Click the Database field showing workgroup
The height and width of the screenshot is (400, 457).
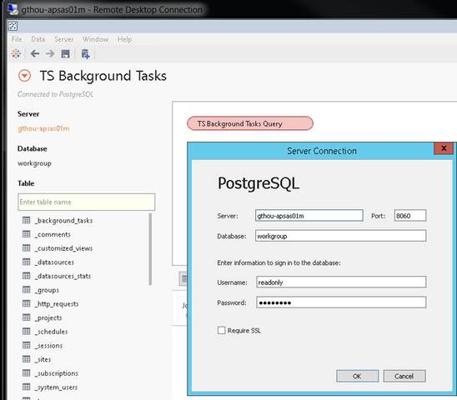[x=341, y=236]
